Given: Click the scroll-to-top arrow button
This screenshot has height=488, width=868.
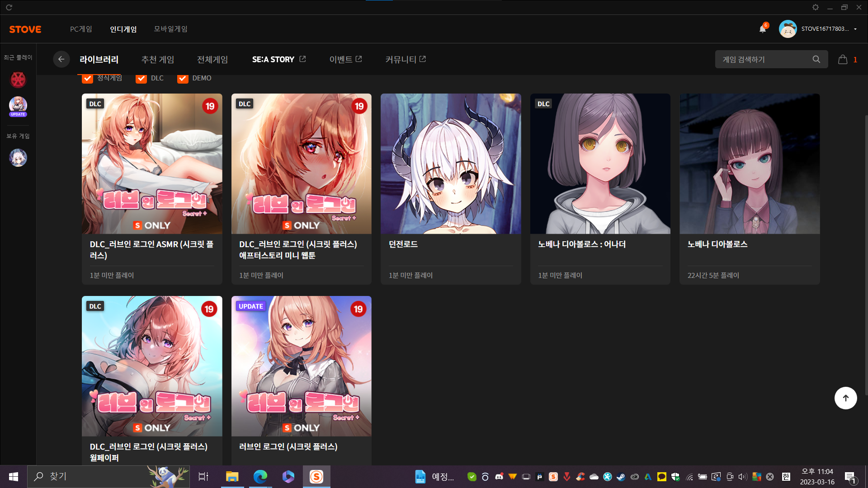Looking at the screenshot, I should pos(845,398).
